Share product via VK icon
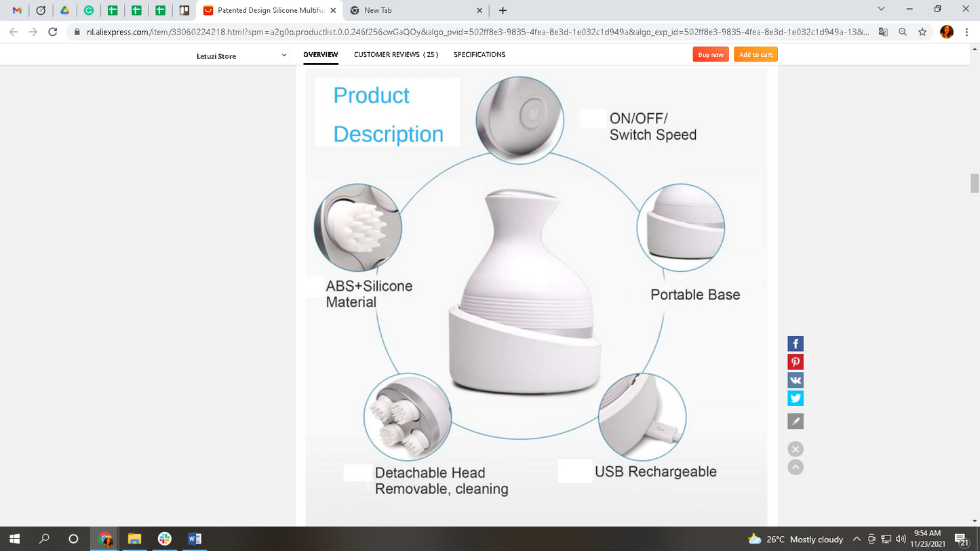The width and height of the screenshot is (980, 551). [796, 380]
